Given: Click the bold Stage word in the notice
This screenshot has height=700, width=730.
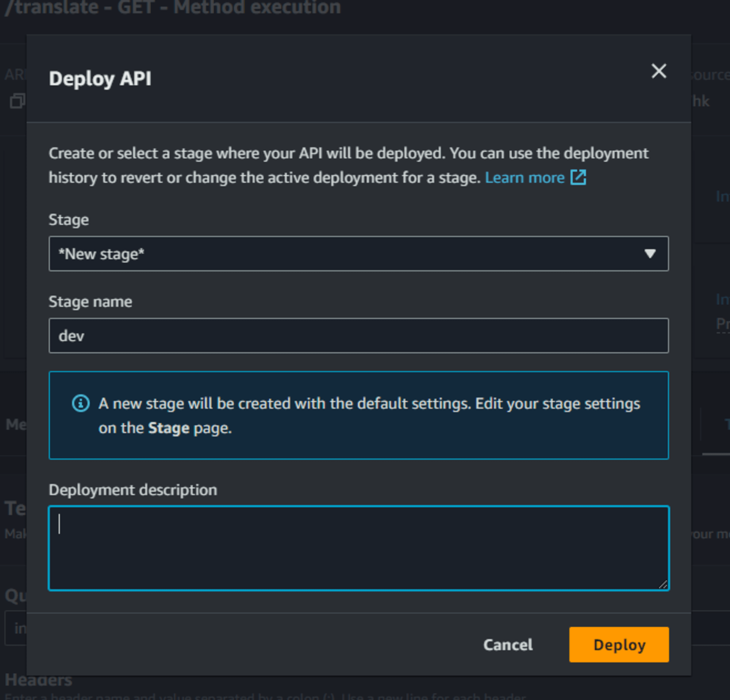Looking at the screenshot, I should pyautogui.click(x=169, y=428).
